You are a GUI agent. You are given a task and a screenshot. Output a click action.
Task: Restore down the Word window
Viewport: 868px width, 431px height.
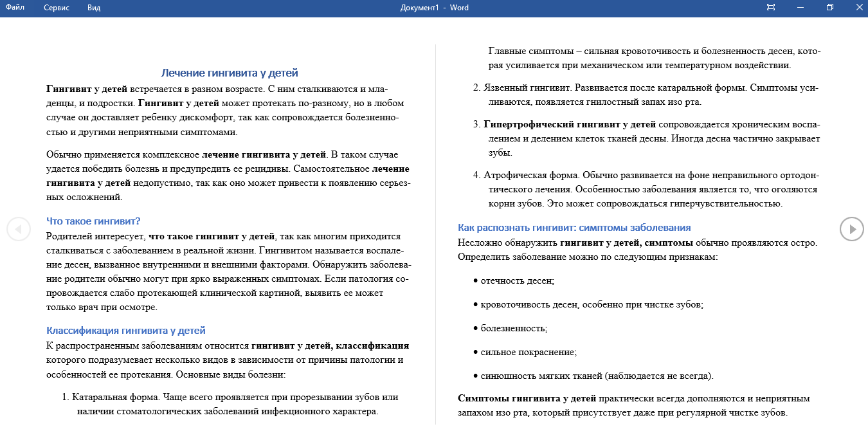[x=830, y=8]
